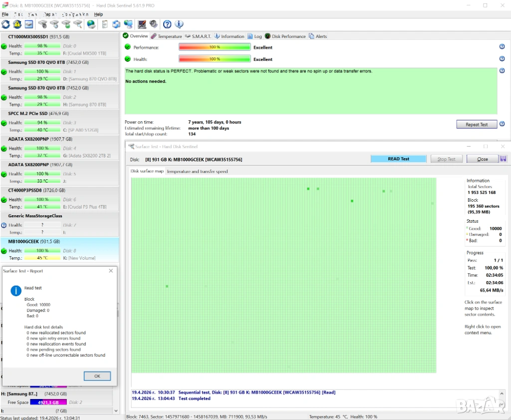This screenshot has width=511, height=420.
Task: Open Temperature and transfer speed tab
Action: coord(197,171)
